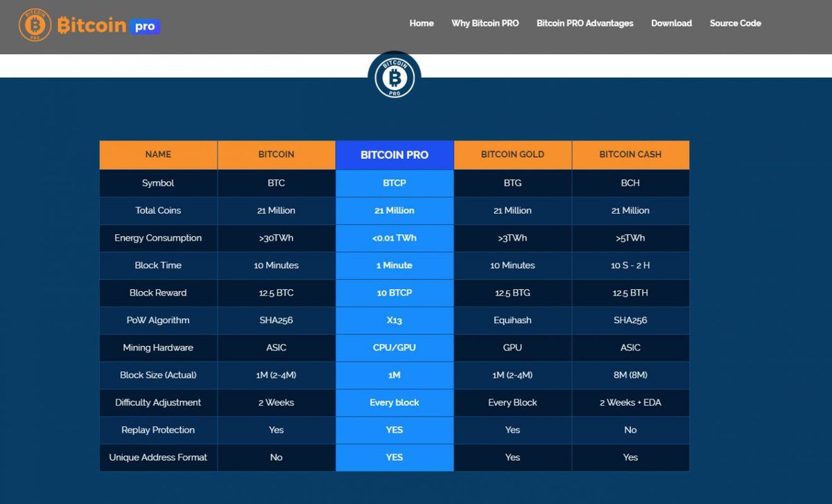Click SHA256 in the Bitcoin column
832x504 pixels.
point(277,320)
